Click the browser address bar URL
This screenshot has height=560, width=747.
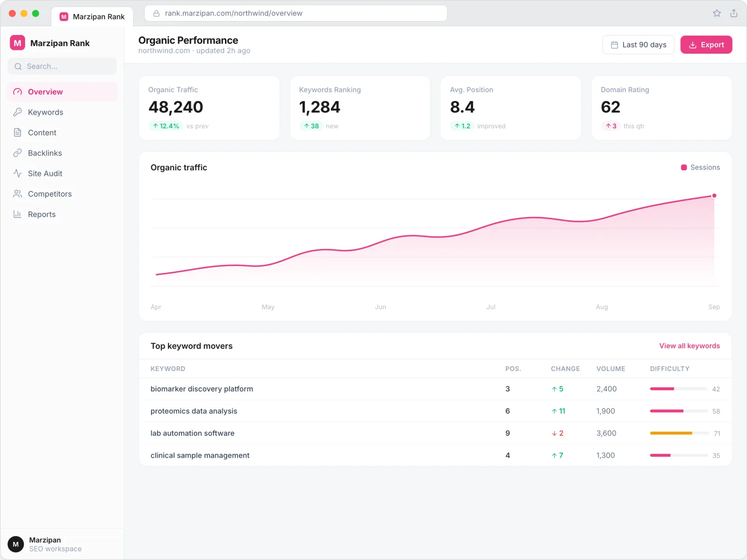pyautogui.click(x=296, y=14)
